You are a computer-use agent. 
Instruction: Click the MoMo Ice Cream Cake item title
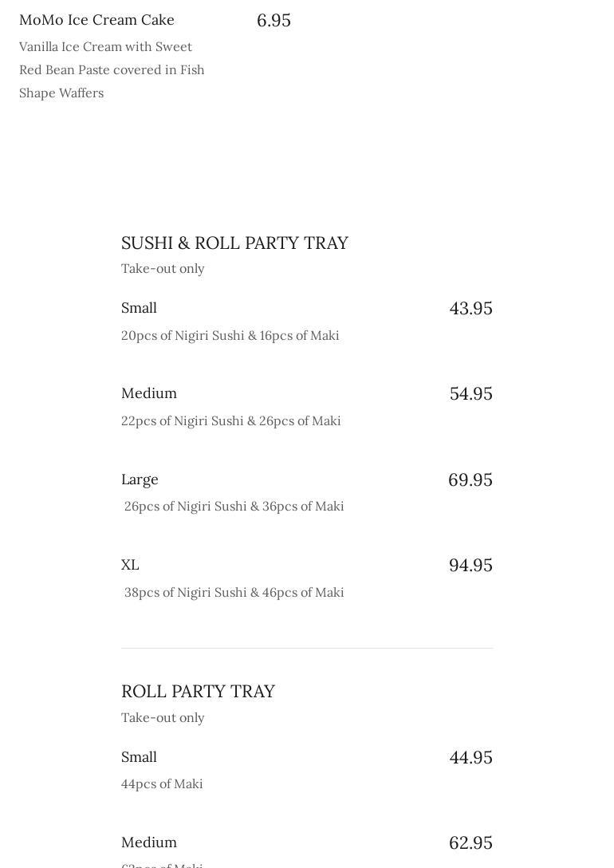point(96,20)
